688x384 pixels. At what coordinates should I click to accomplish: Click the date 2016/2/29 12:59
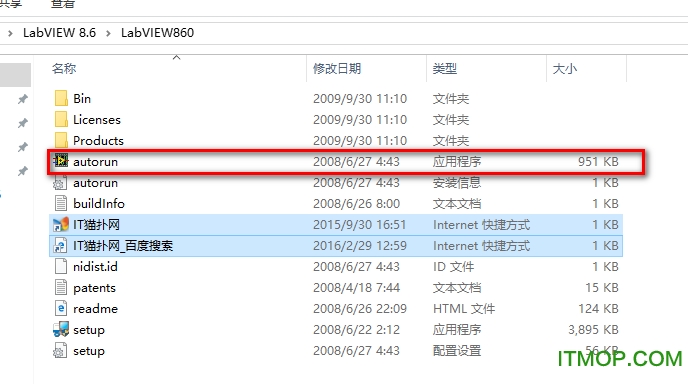(360, 245)
